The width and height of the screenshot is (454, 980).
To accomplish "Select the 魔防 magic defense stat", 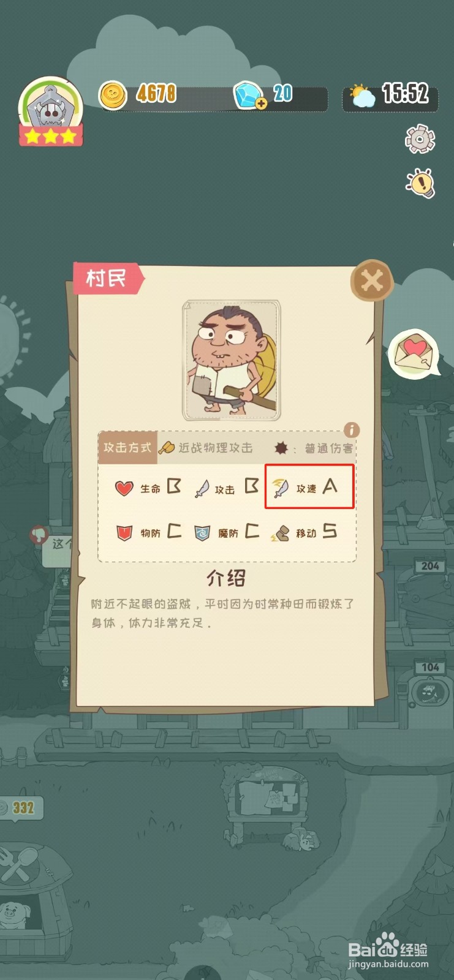I will pyautogui.click(x=226, y=532).
